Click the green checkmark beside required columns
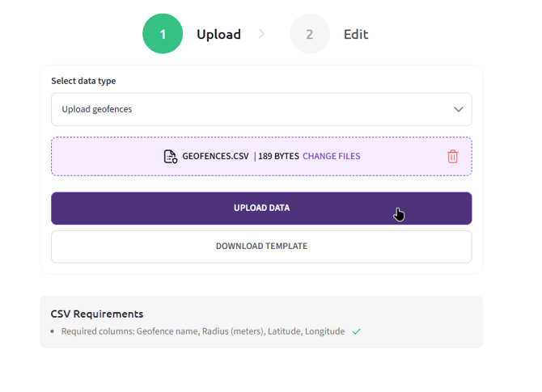Viewport: 542px width, 392px height. click(357, 331)
